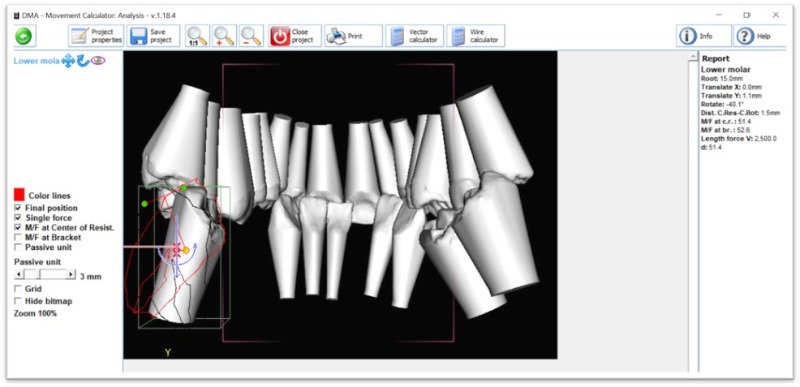This screenshot has width=800, height=387.
Task: Zoom in with the plus magnifier
Action: (x=224, y=36)
